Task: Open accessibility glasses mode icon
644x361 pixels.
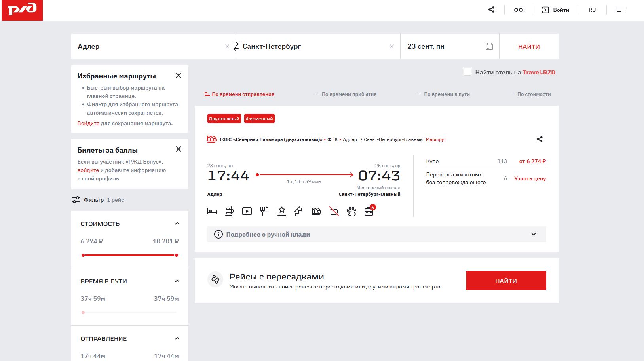Action: click(518, 10)
